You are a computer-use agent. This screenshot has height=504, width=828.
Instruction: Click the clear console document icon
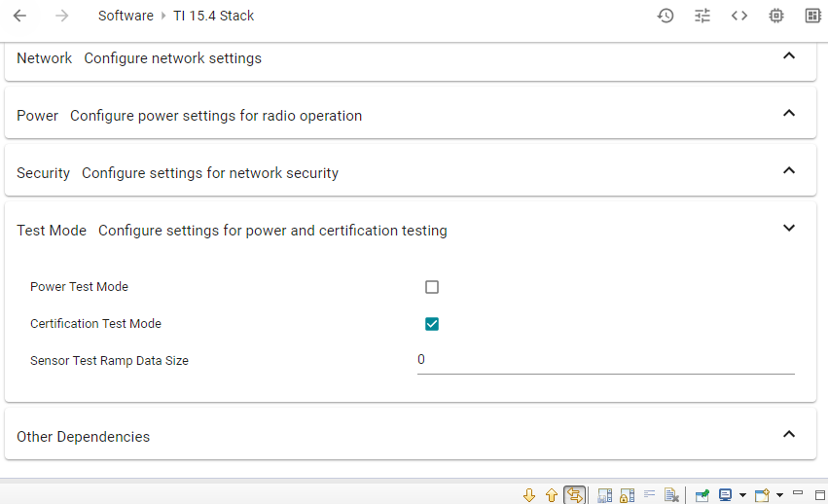point(671,495)
